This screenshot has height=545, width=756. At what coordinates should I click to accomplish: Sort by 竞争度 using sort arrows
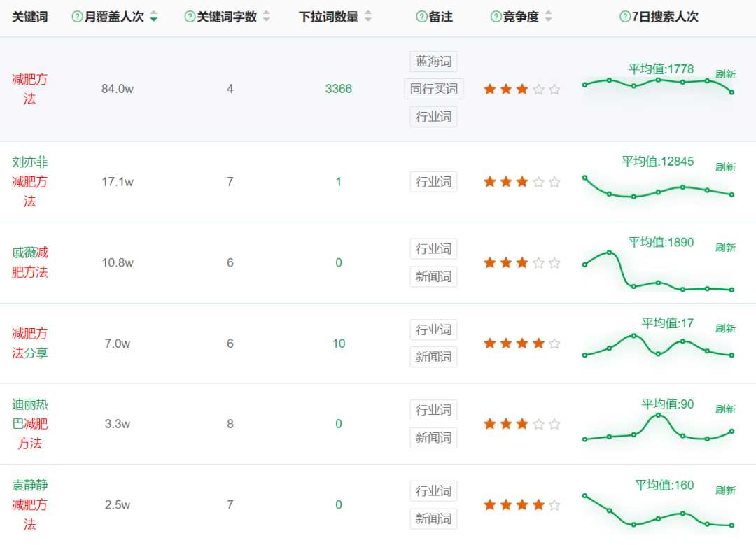(548, 17)
